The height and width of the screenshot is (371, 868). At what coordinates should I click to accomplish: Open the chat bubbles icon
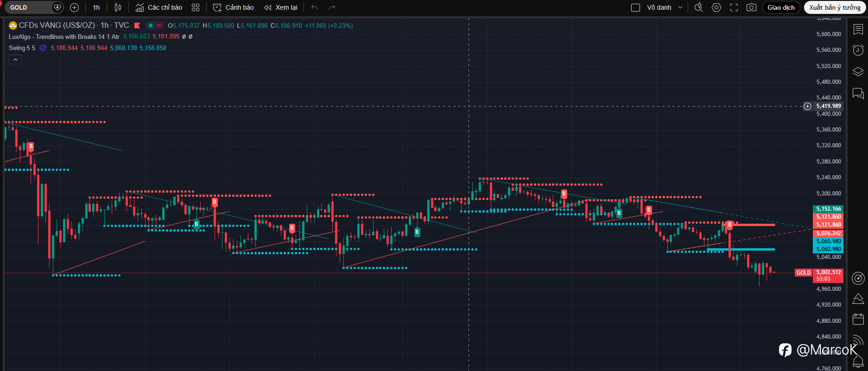(858, 94)
